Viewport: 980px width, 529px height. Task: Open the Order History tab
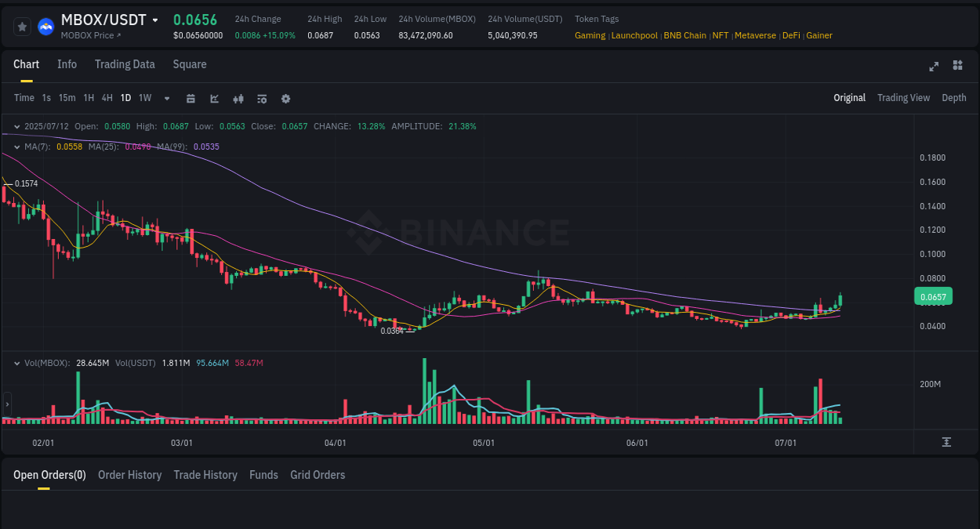click(x=129, y=475)
